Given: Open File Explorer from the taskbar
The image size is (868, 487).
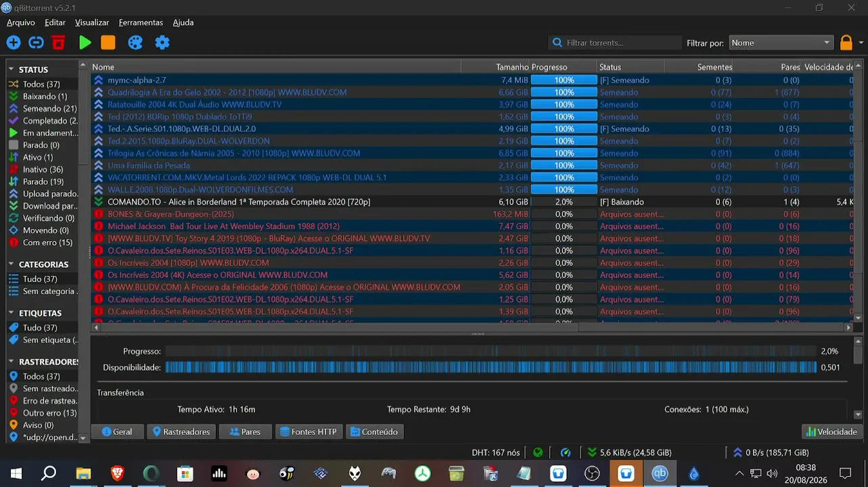Looking at the screenshot, I should [x=83, y=473].
